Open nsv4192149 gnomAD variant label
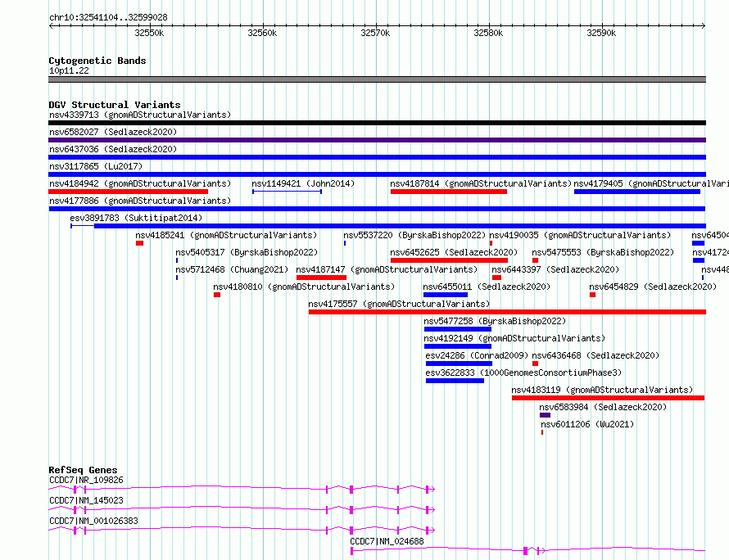This screenshot has width=729, height=560. point(514,338)
